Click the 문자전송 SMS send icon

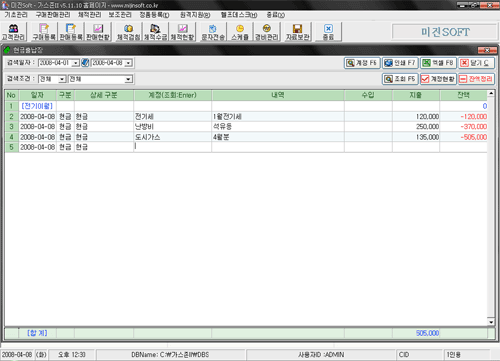click(213, 32)
